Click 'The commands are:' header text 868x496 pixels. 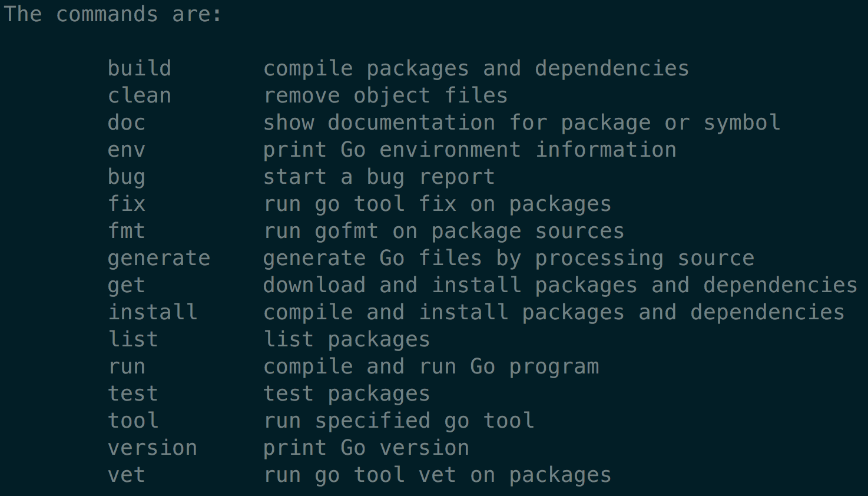pyautogui.click(x=113, y=14)
